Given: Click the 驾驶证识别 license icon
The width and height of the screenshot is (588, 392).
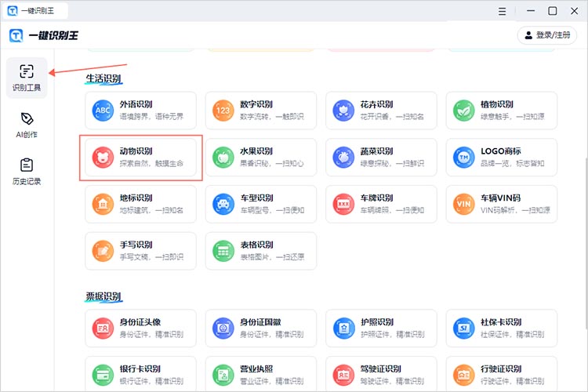Looking at the screenshot, I should click(x=343, y=375).
